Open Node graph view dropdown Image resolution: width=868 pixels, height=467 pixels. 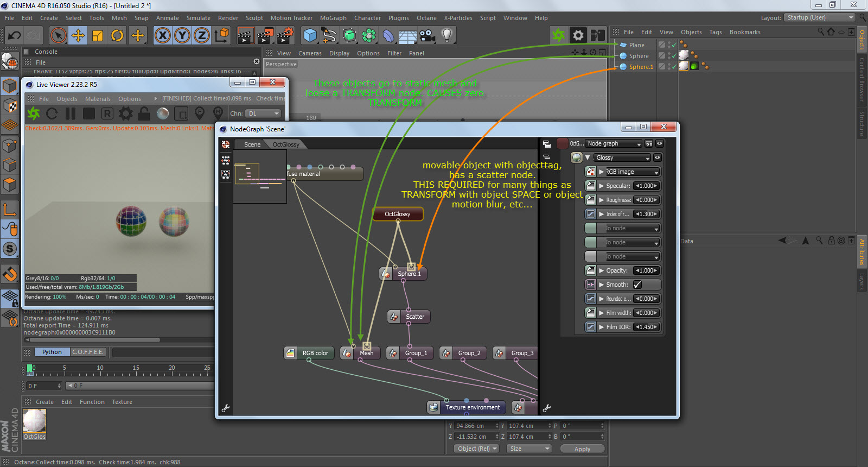point(614,143)
